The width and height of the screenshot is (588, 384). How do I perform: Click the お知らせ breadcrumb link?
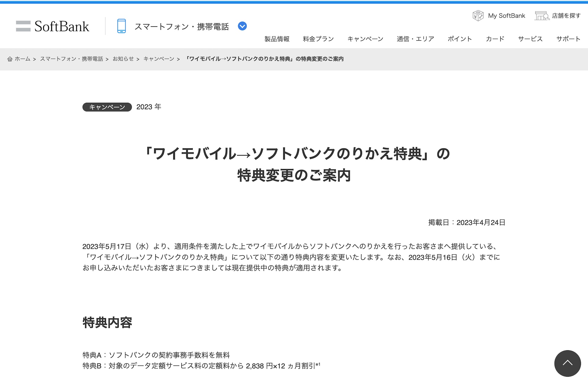pyautogui.click(x=123, y=59)
